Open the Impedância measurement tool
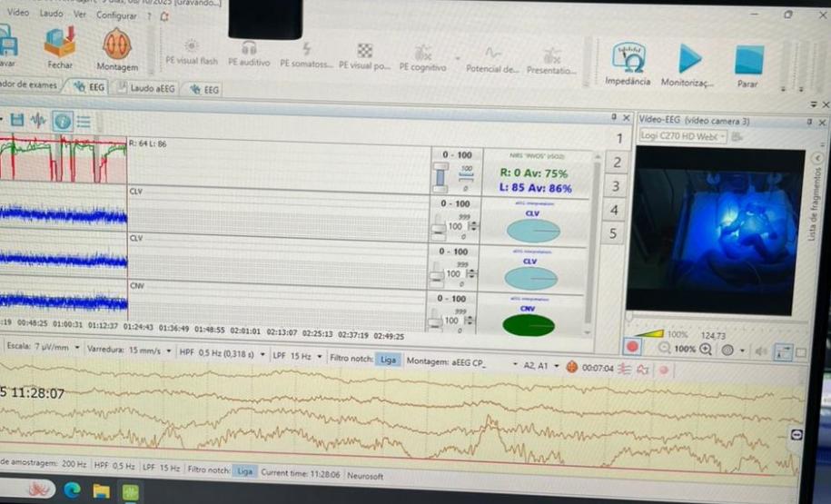This screenshot has width=831, height=504. pyautogui.click(x=628, y=58)
